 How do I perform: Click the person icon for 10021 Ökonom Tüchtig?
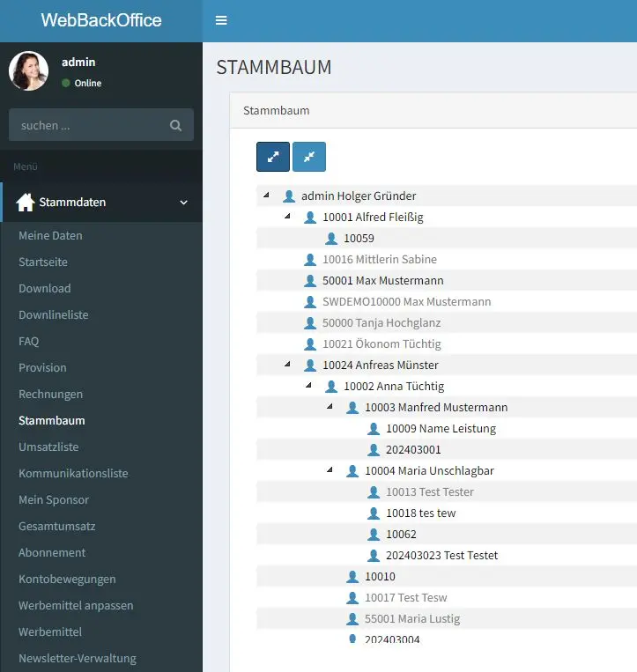(310, 344)
